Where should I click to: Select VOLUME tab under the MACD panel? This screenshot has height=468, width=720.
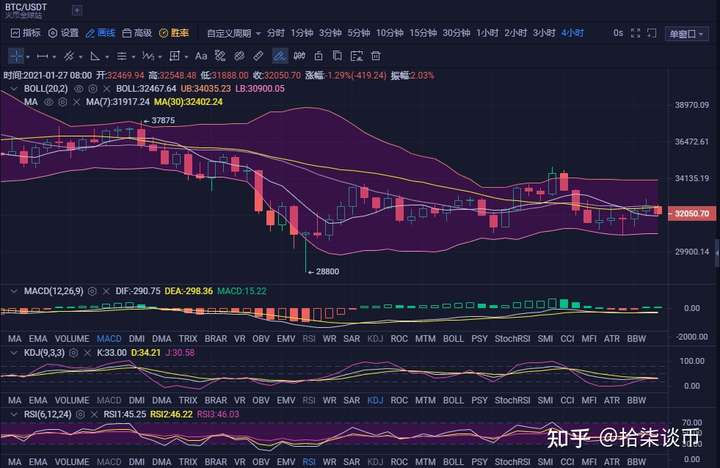(72, 339)
